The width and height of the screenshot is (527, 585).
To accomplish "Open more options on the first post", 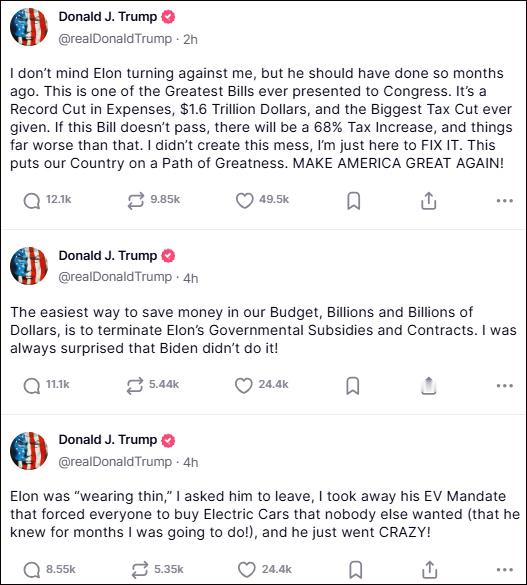I will (505, 201).
